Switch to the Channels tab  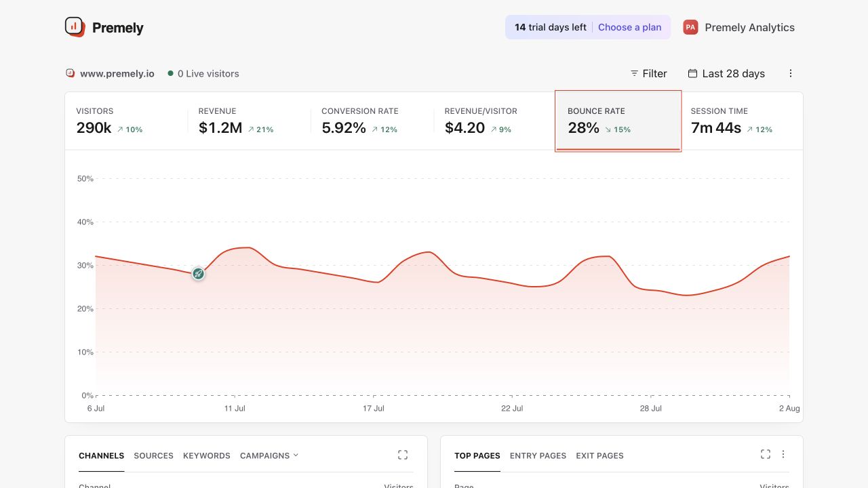coord(101,455)
